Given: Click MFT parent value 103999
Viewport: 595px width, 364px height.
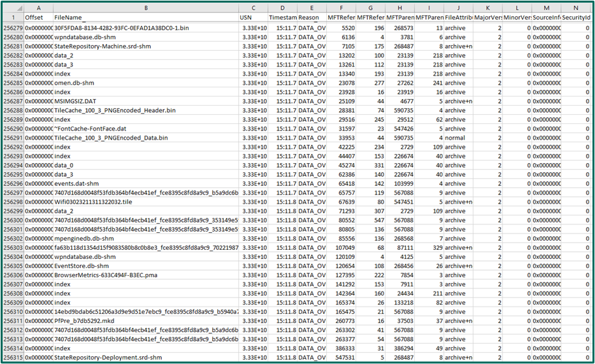Looking at the screenshot, I should [399, 184].
